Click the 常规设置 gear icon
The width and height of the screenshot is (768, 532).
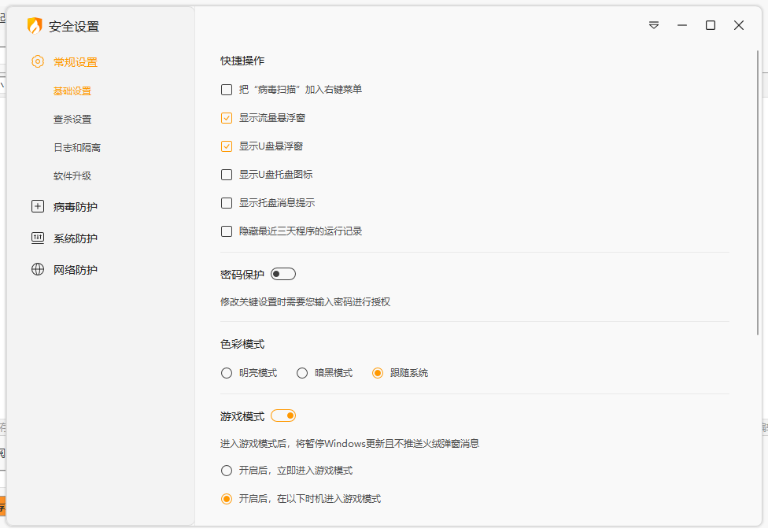click(x=37, y=61)
